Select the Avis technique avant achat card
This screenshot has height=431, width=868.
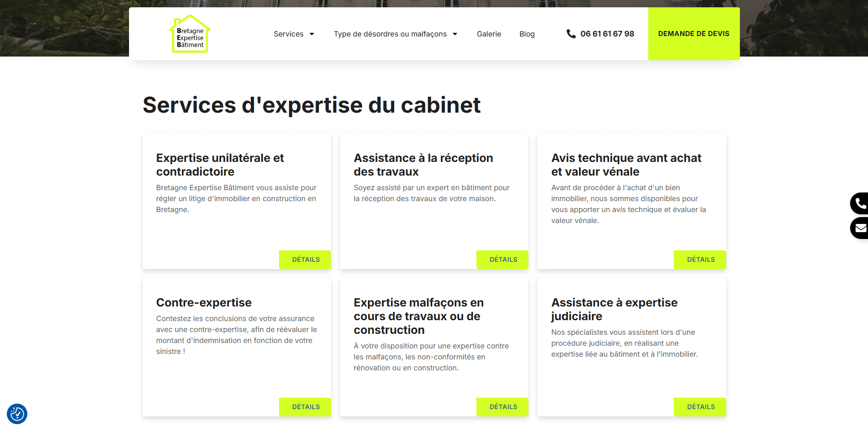(x=631, y=201)
